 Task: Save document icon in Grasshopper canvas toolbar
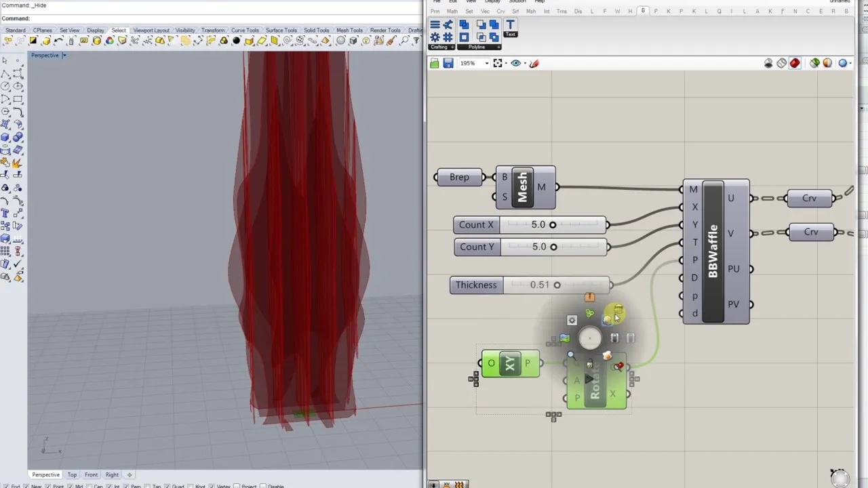click(448, 63)
